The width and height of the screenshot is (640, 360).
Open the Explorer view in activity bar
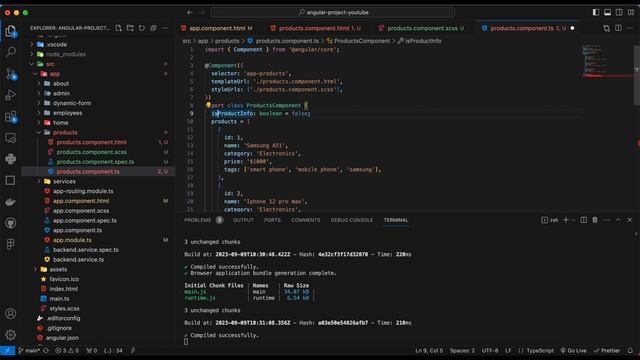[11, 31]
